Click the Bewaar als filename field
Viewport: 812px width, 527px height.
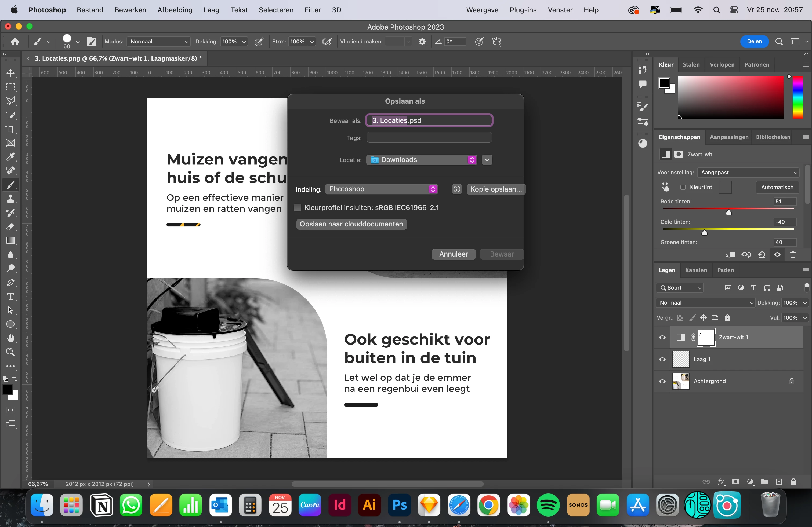pos(429,120)
